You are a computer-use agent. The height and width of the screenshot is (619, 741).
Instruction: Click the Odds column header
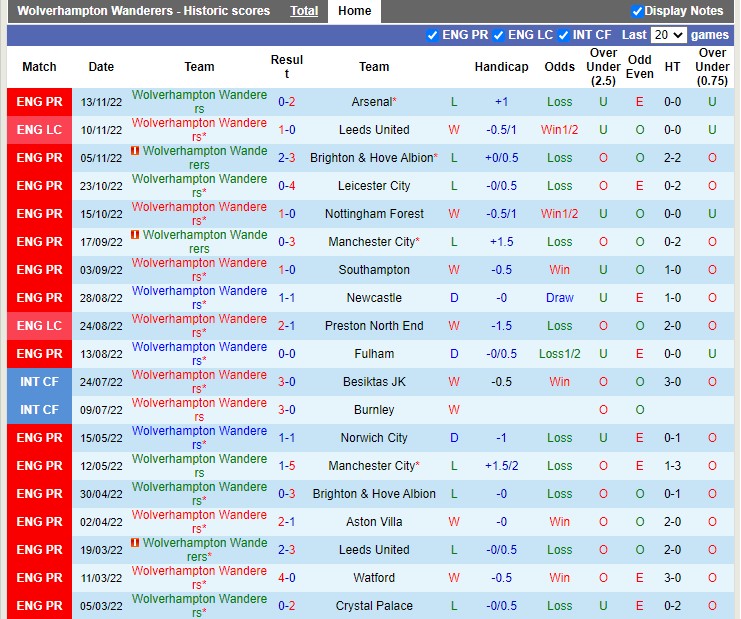(560, 67)
